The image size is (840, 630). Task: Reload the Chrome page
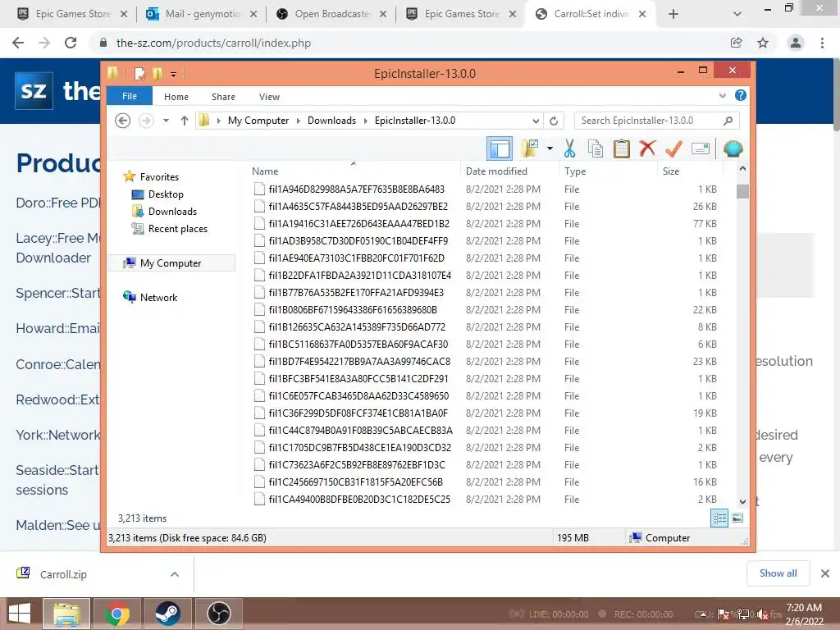(x=71, y=43)
